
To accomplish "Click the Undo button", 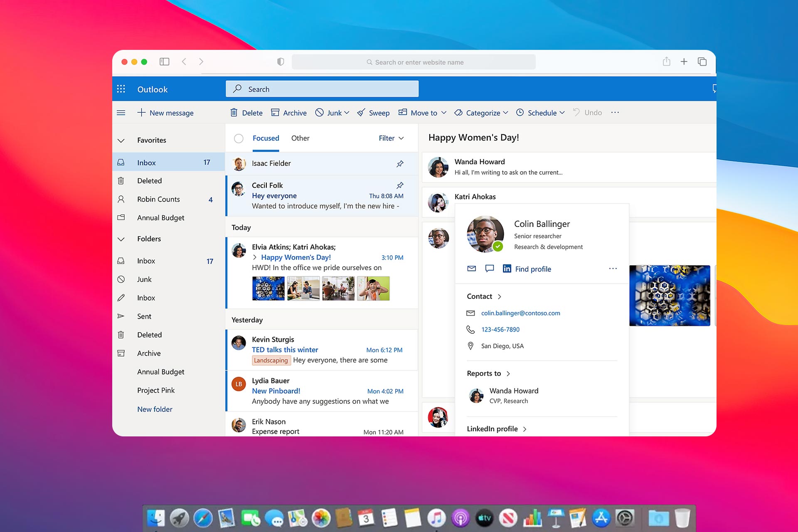I will 587,113.
